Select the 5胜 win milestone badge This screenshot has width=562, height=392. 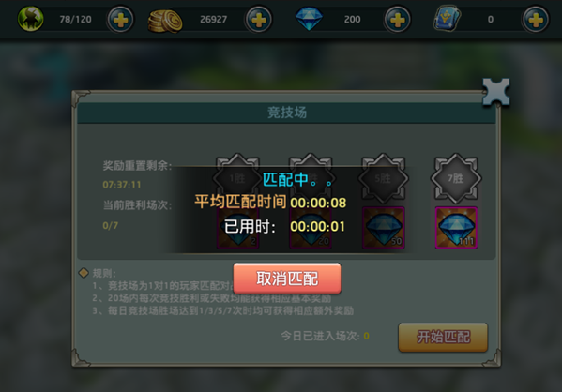(x=383, y=178)
